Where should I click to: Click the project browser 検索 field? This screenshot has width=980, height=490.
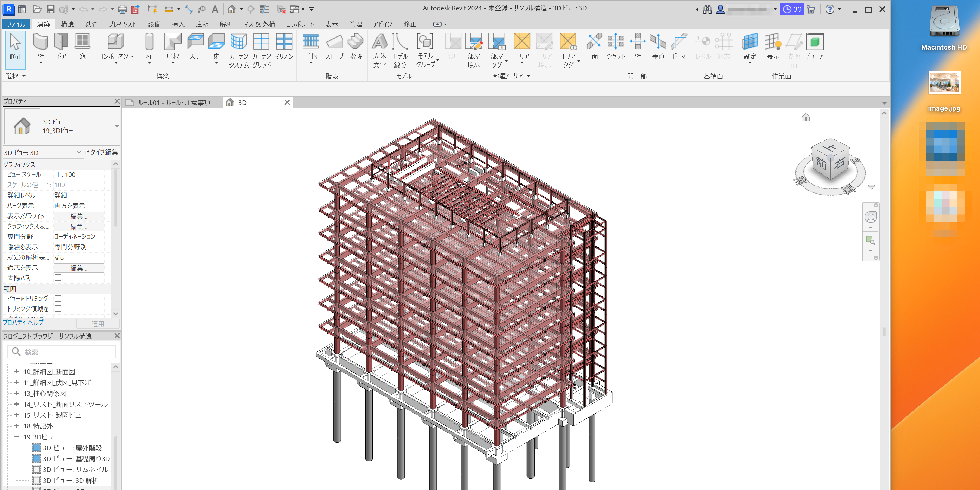62,351
